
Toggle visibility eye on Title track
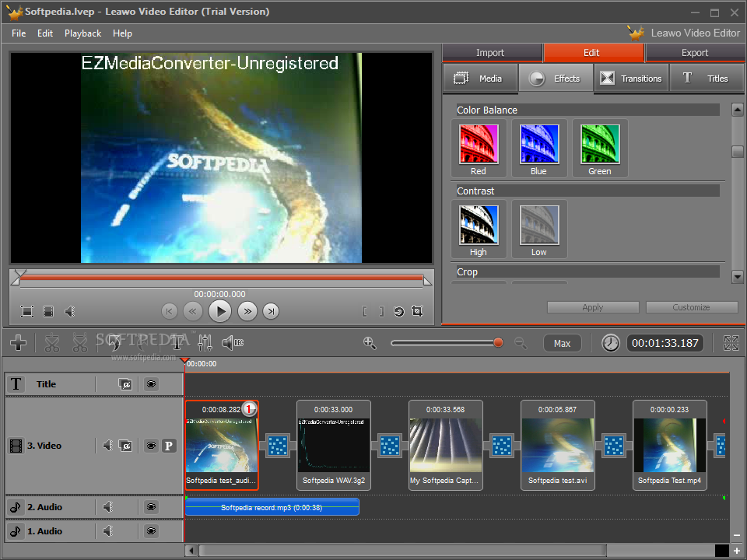click(151, 383)
